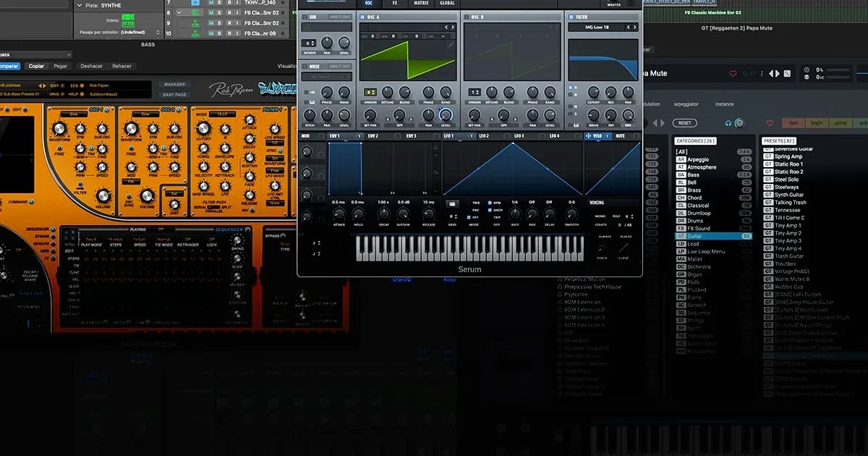
Task: Click next filter type arrow beside MG Low 18
Action: coord(634,28)
